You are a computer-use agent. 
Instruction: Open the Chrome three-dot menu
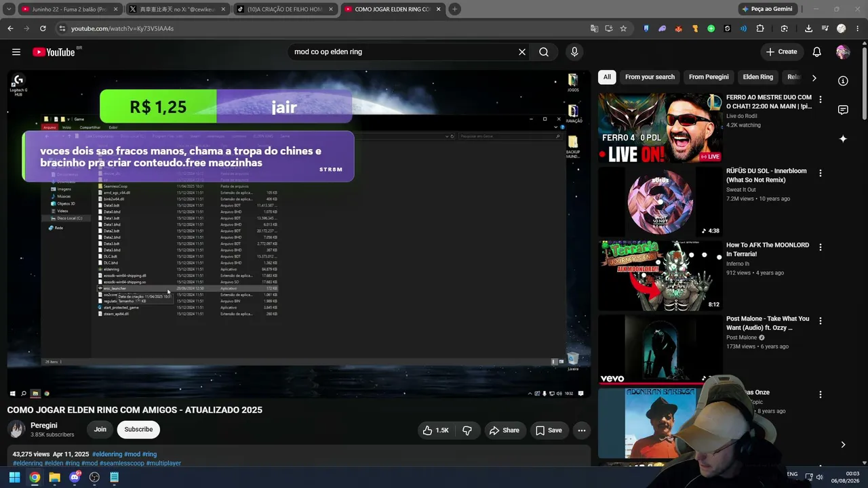(x=857, y=28)
